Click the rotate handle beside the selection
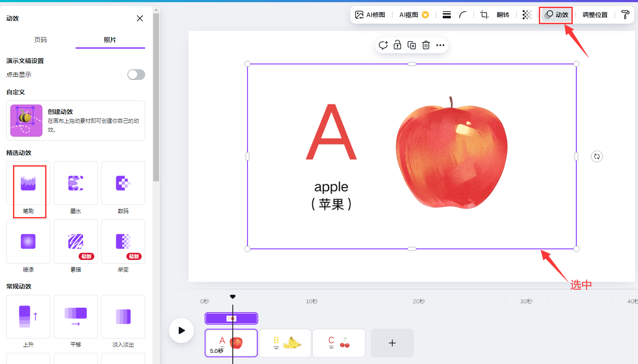Image resolution: width=638 pixels, height=364 pixels. click(597, 156)
